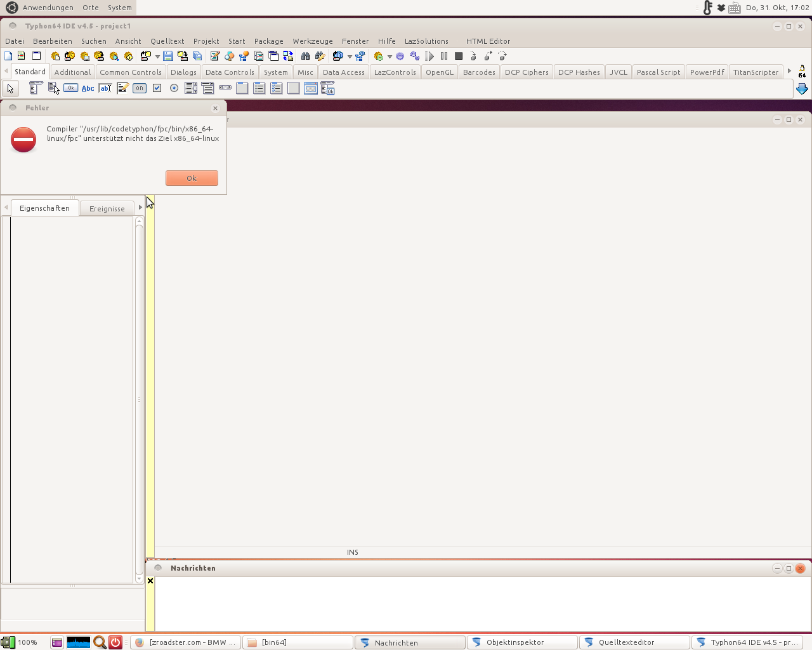Pick the TMainMenu component icon
Image resolution: width=812 pixels, height=650 pixels.
click(36, 88)
